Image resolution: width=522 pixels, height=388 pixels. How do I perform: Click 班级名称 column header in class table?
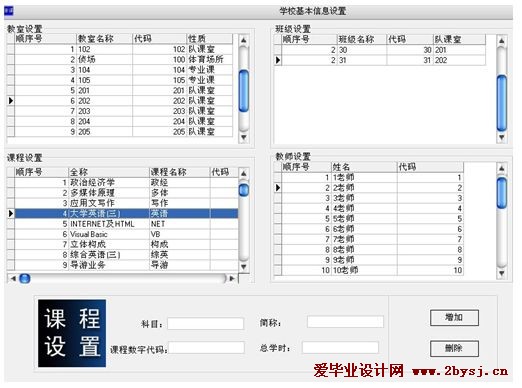(361, 39)
